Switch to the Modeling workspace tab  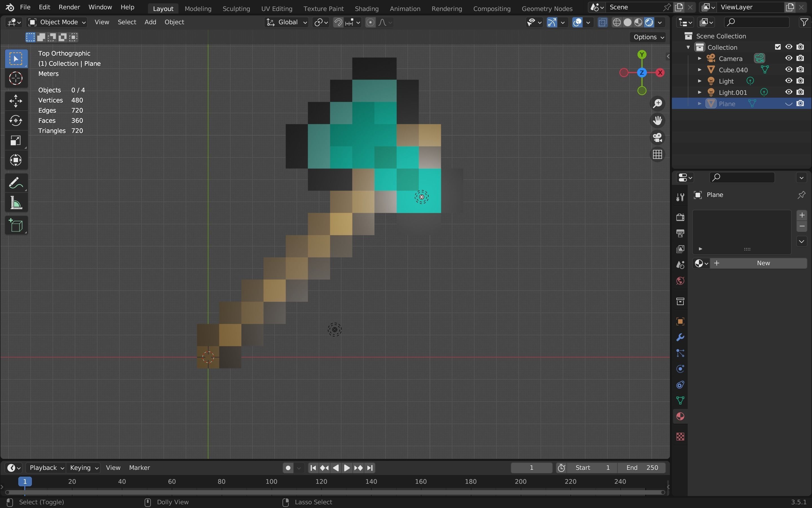[x=198, y=8]
